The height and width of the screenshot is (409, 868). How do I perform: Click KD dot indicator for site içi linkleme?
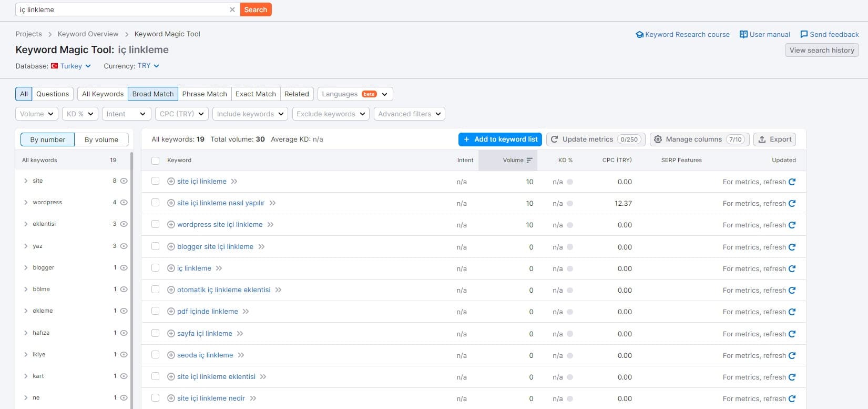coord(570,182)
